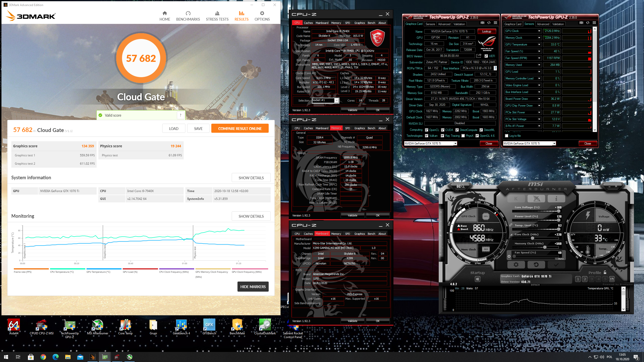Expand Board Power Draw sensor dropdown
Viewport: 644px width, 362px height.
pos(539,99)
